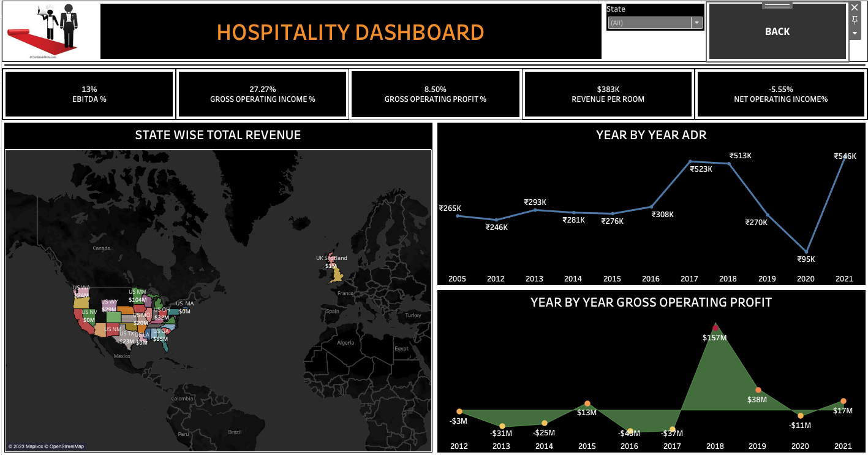Select the EBITDA % KPI card
868x455 pixels.
(x=89, y=94)
